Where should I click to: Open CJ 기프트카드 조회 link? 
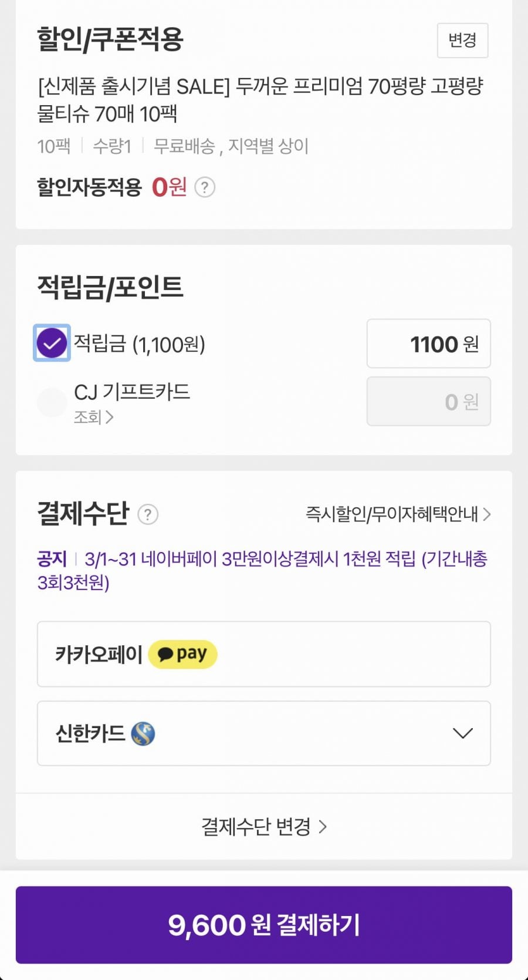pos(93,417)
